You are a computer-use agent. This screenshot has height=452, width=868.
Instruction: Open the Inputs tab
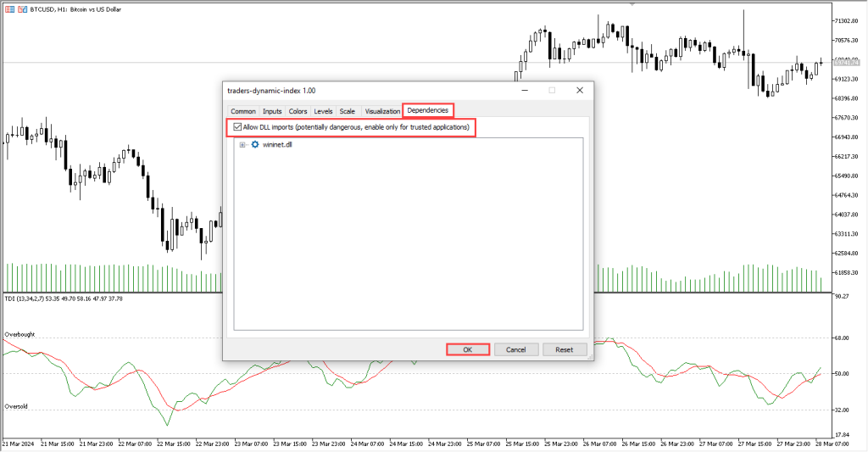click(272, 111)
